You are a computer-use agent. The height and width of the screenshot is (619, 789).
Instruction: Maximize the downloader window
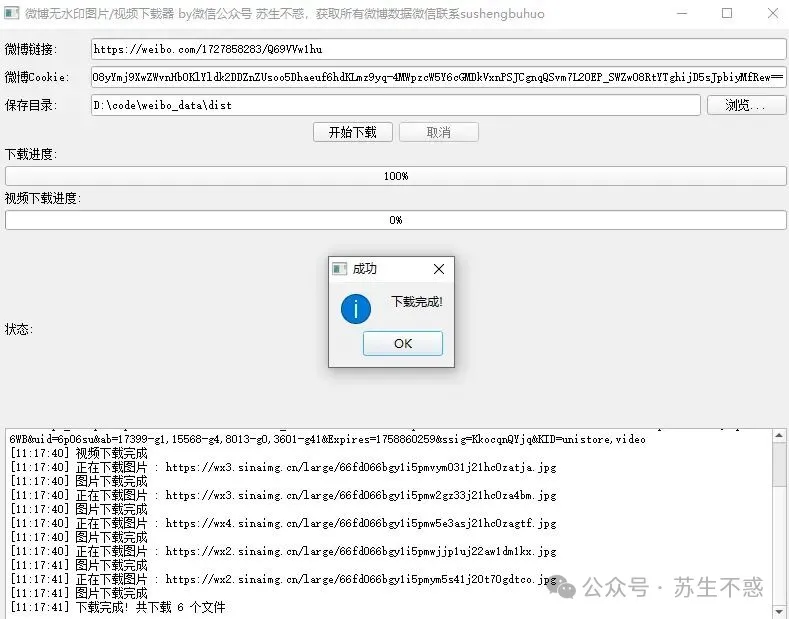727,14
